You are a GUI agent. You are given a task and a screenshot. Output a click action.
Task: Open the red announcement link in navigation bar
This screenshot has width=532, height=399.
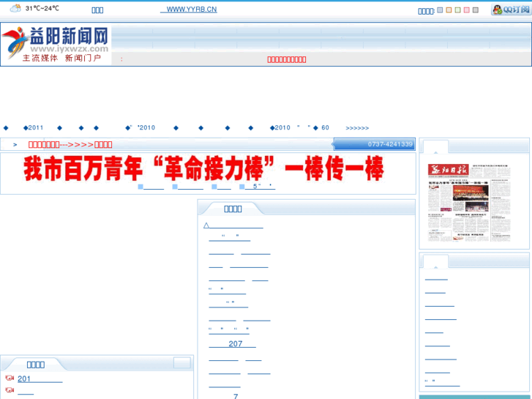pos(287,60)
